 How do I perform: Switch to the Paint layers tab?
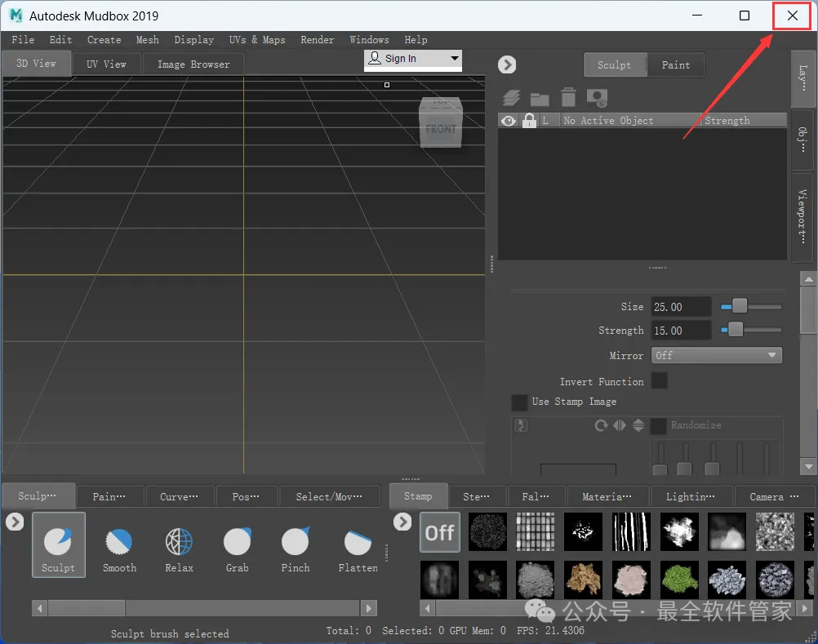click(x=676, y=65)
